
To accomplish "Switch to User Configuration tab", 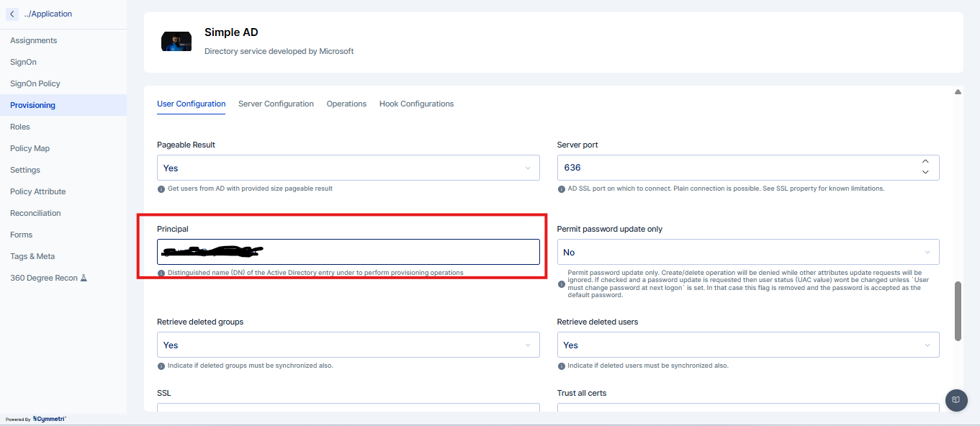I will coord(192,104).
